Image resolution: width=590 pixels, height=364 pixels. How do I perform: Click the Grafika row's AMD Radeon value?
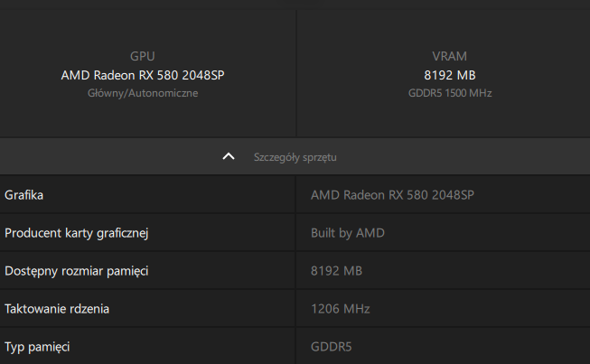pyautogui.click(x=392, y=194)
